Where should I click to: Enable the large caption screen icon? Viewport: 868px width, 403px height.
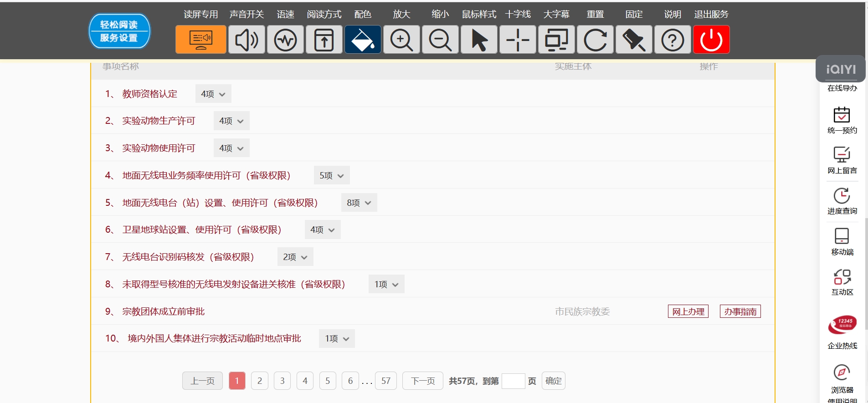coord(556,40)
